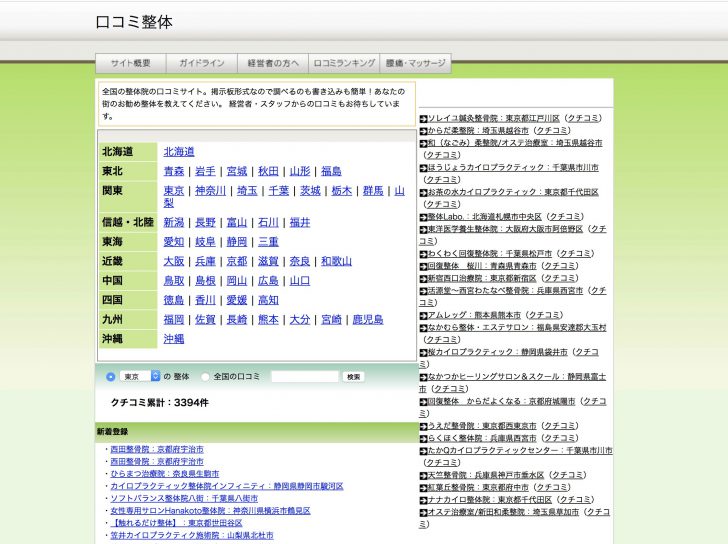Click the search keyword text field
This screenshot has height=544, width=728.
[x=304, y=377]
